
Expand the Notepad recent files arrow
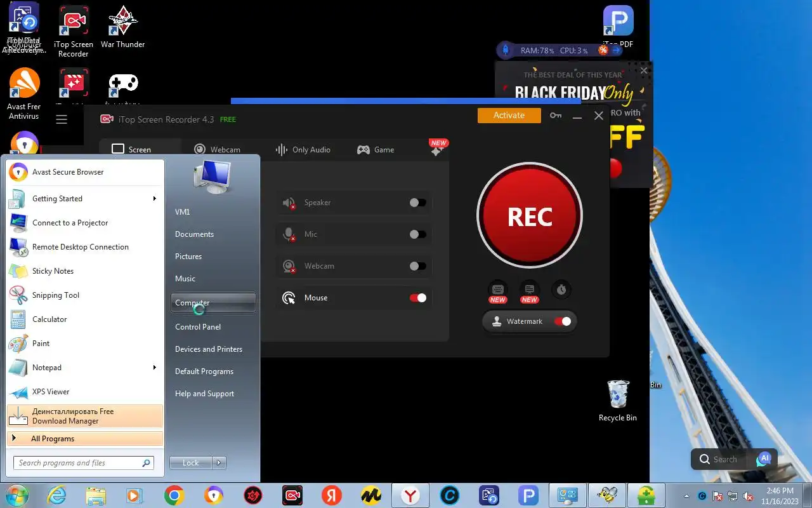(x=154, y=368)
